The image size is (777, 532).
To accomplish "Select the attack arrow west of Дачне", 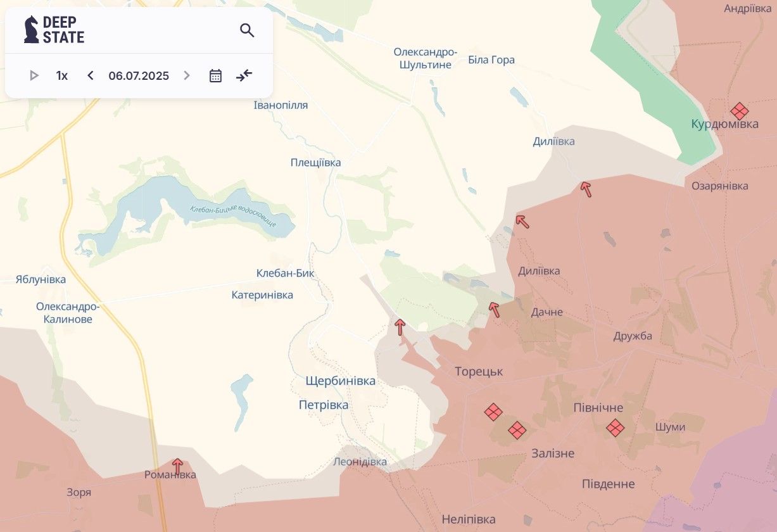I will point(494,309).
